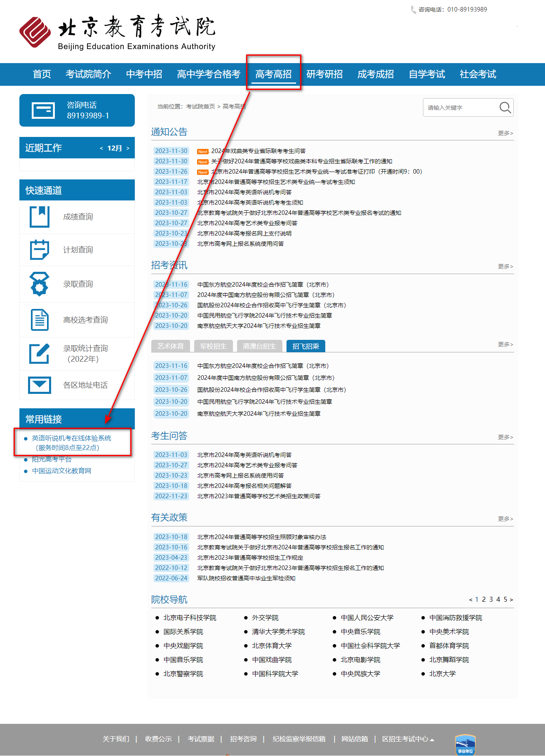Click the 录取查询 medal icon

pyautogui.click(x=40, y=284)
